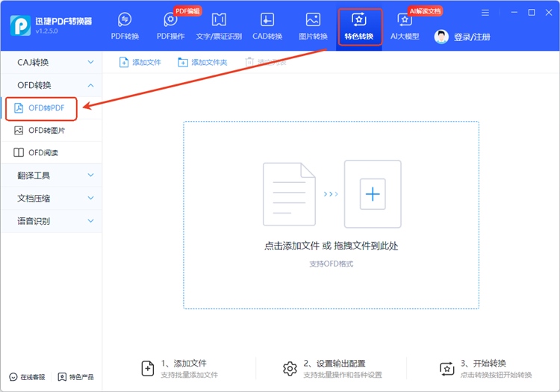This screenshot has height=392, width=560.
Task: Click the >>> arrows in drop zone
Action: click(331, 194)
